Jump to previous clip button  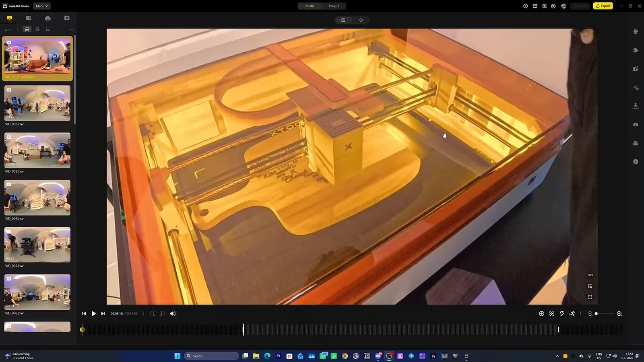click(x=84, y=314)
